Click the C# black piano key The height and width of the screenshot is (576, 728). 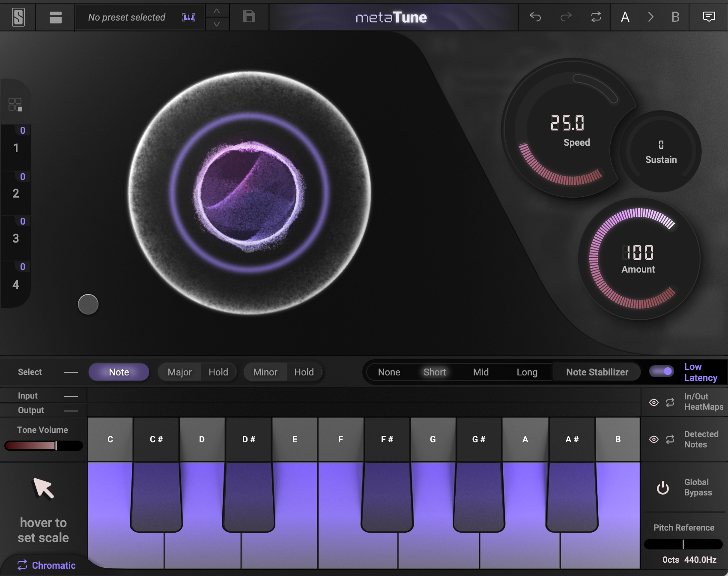[156, 497]
